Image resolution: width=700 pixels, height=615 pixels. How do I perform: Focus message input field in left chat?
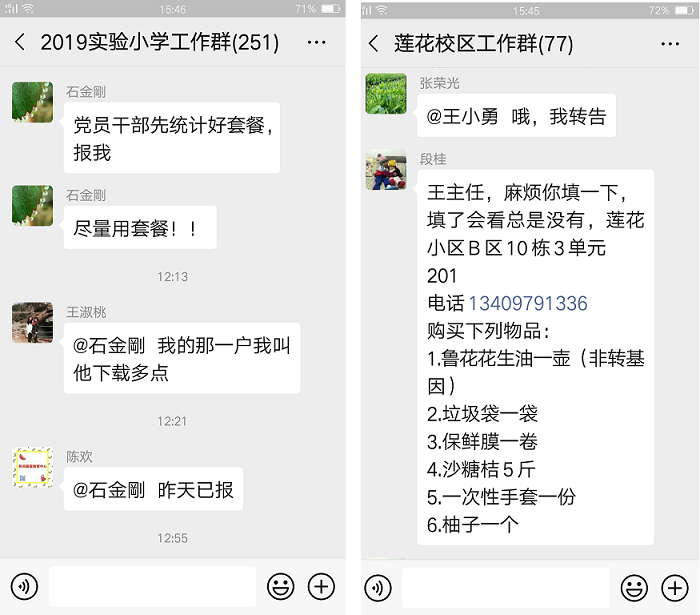point(153,586)
